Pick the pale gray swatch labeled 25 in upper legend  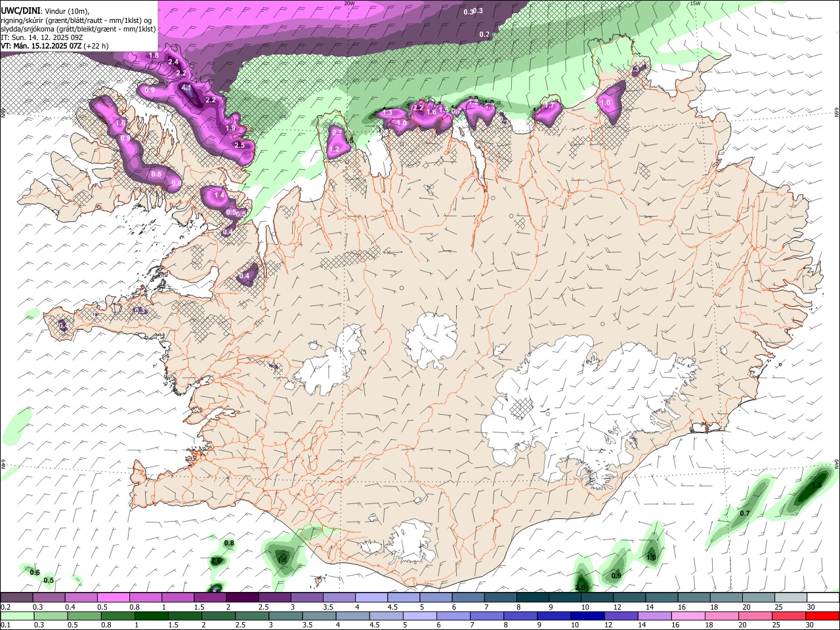[791, 598]
